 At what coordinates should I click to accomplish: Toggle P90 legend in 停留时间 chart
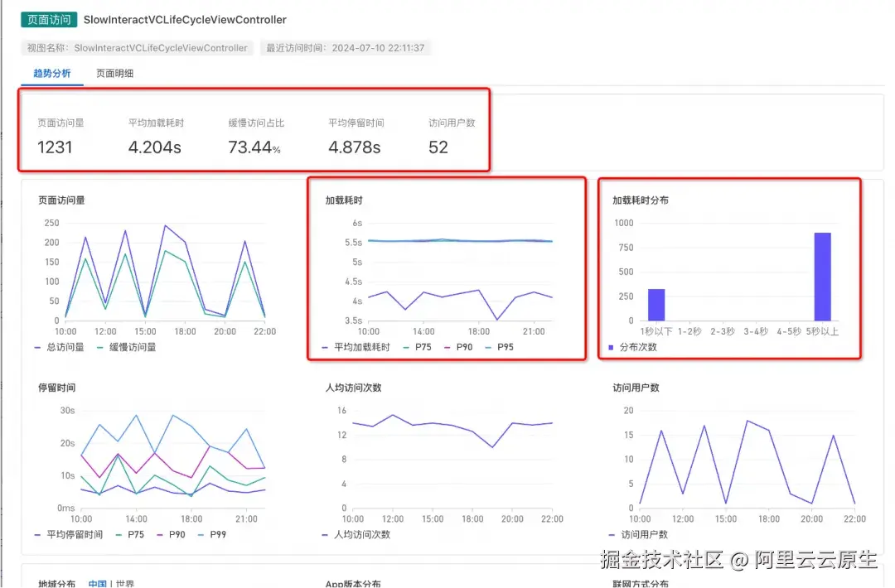pos(172,535)
